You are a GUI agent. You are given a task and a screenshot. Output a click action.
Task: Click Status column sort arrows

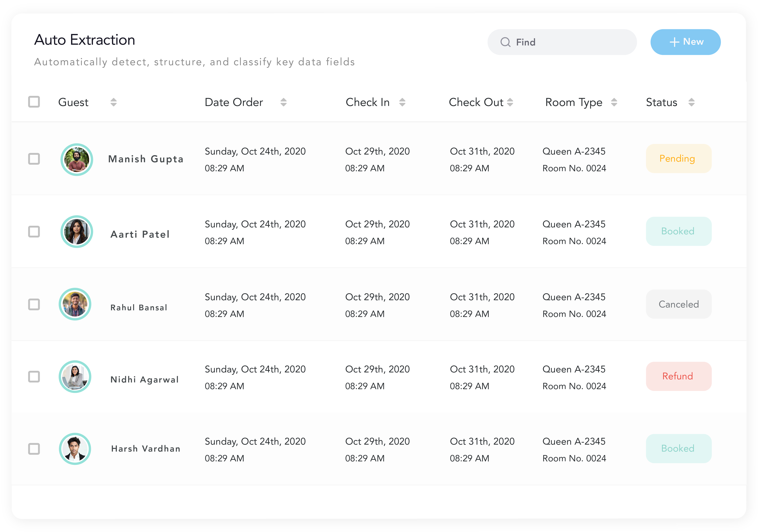[x=692, y=102]
